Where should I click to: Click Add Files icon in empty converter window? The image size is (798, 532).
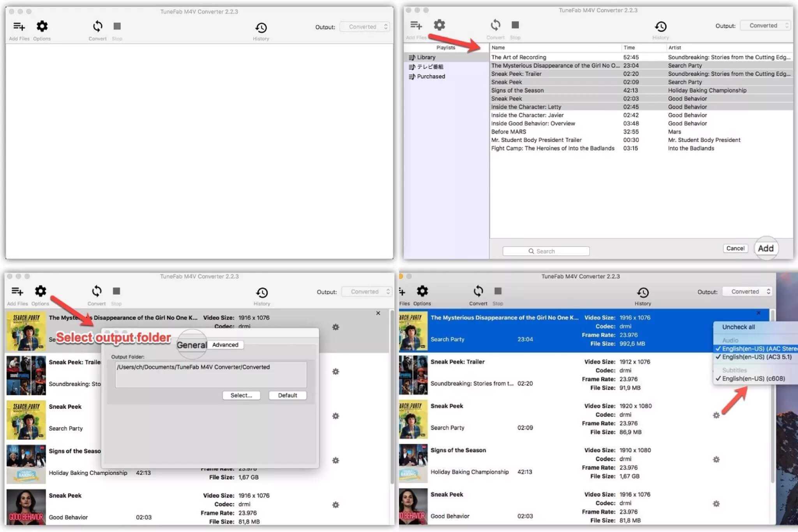pyautogui.click(x=19, y=27)
